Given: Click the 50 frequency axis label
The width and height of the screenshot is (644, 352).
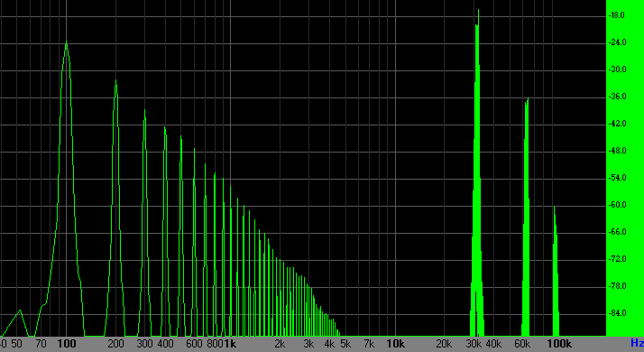Looking at the screenshot, I should 16,344.
